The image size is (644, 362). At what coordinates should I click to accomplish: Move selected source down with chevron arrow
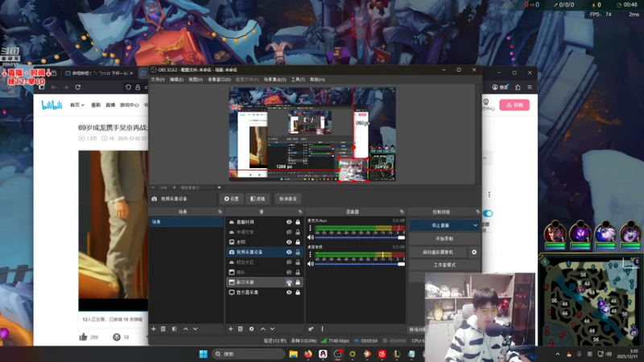pyautogui.click(x=273, y=329)
